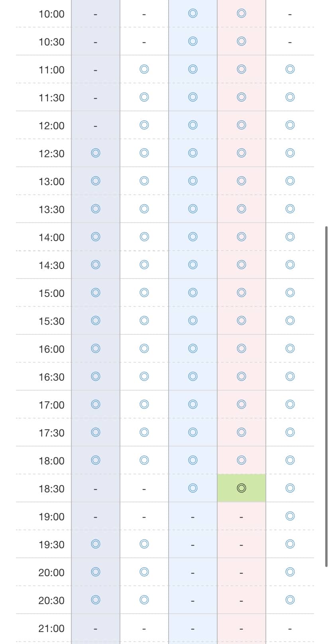Choose 17:30 slot in first gray column
330x644 pixels.
(96, 432)
